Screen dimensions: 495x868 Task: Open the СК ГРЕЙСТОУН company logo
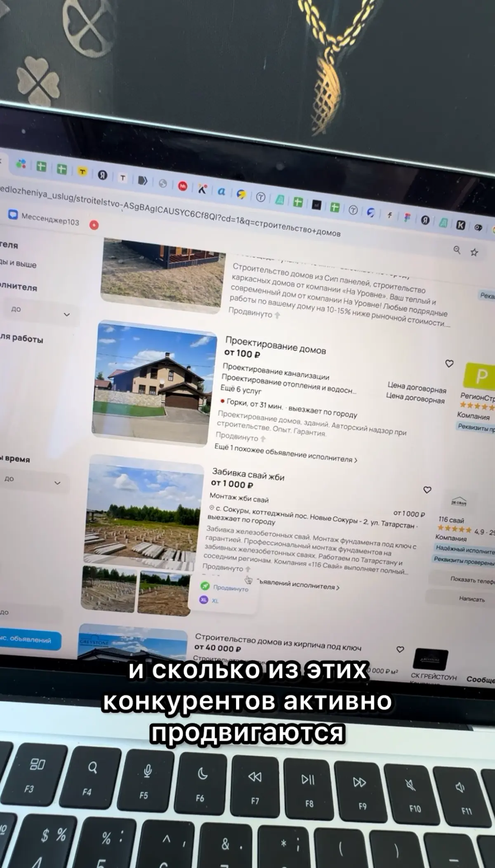coord(430,660)
